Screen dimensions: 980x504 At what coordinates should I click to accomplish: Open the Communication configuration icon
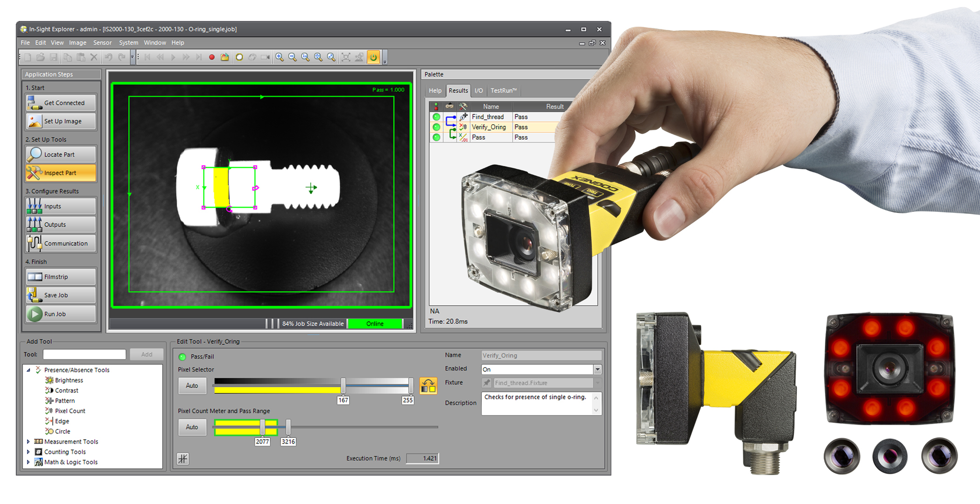34,243
